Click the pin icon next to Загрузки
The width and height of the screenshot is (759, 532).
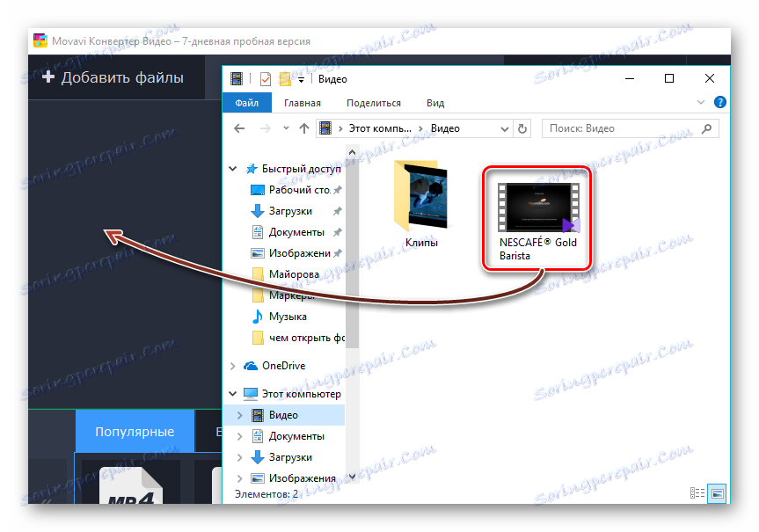338,211
